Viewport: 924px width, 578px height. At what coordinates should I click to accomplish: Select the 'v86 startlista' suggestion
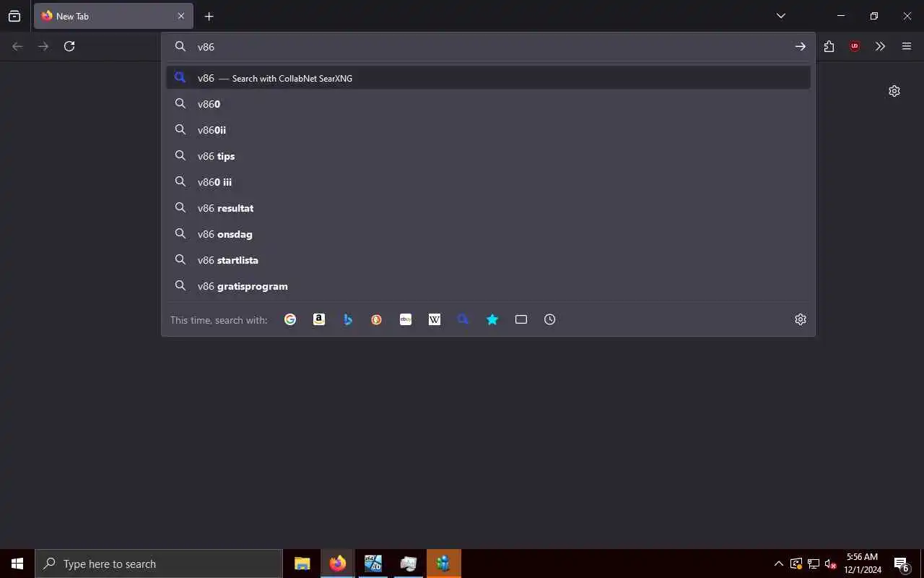488,260
